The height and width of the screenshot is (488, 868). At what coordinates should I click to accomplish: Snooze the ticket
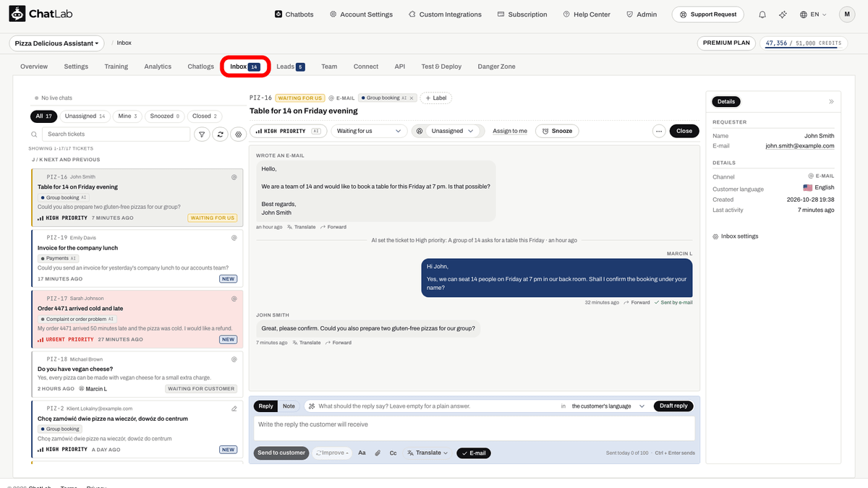557,131
